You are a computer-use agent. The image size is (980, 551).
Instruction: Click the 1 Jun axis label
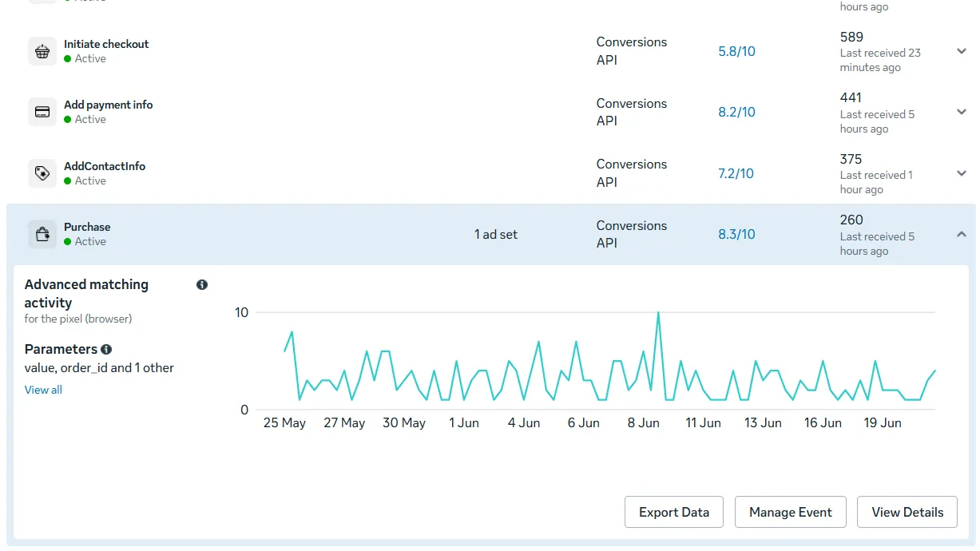click(x=464, y=422)
